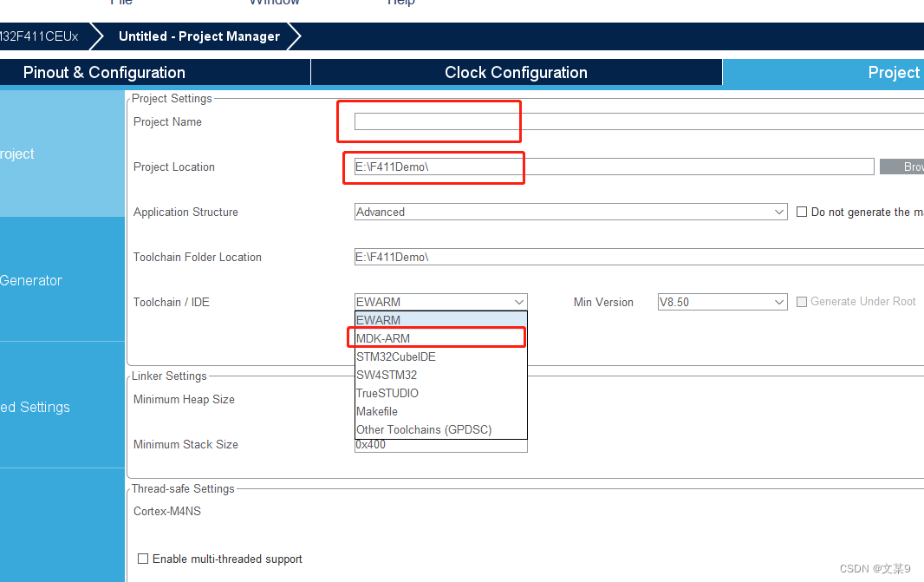Click the Untitled - Project Manager breadcrumb
The image size is (924, 582).
(199, 36)
